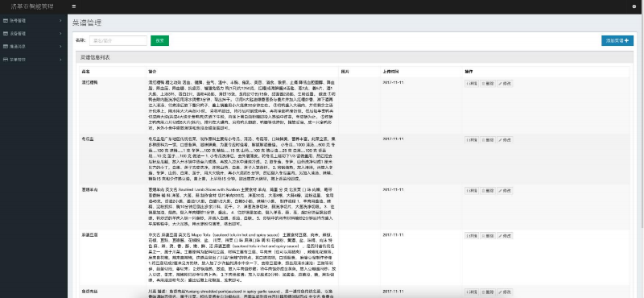This screenshot has height=298, width=644.
Task: Delete the 麻婆豆腐 row
Action: tap(488, 235)
